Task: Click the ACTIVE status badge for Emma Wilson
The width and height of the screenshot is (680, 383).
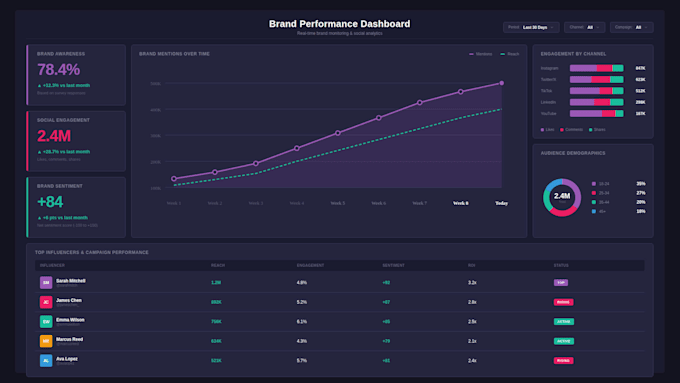Action: click(564, 321)
